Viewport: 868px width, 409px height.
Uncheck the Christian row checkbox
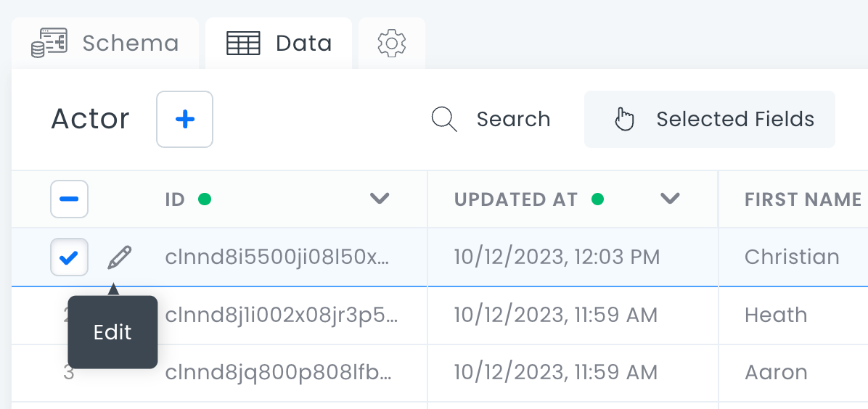(69, 257)
